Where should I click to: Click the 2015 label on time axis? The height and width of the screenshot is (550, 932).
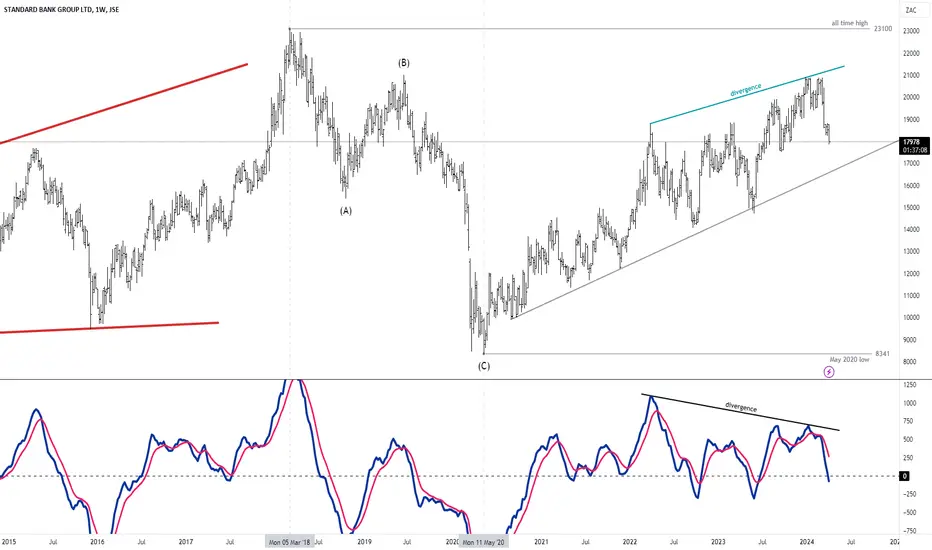coord(8,542)
